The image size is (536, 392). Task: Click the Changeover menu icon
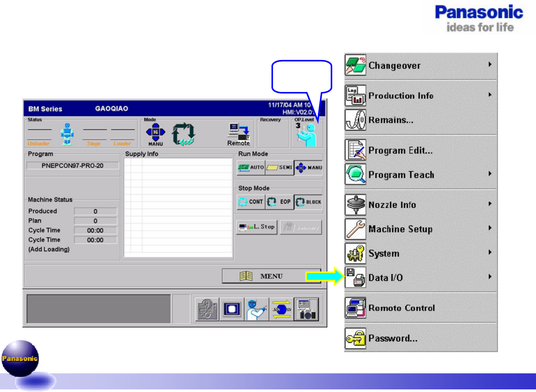[355, 65]
